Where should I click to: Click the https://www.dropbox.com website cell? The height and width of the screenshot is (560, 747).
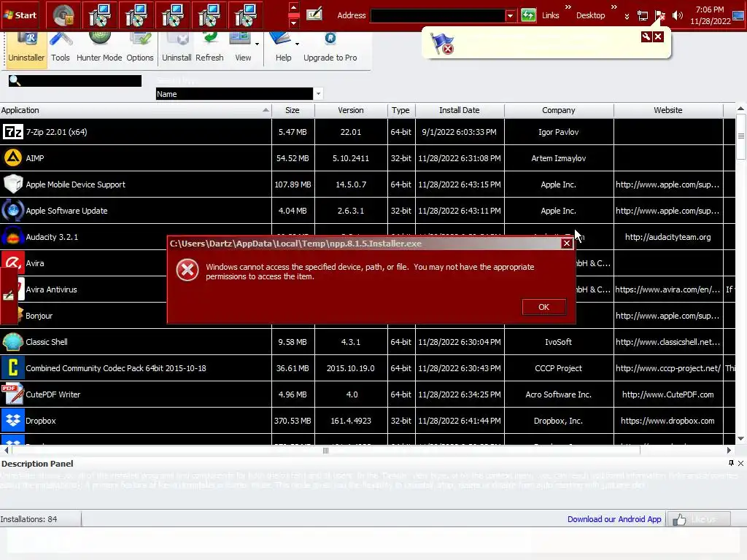pyautogui.click(x=668, y=421)
